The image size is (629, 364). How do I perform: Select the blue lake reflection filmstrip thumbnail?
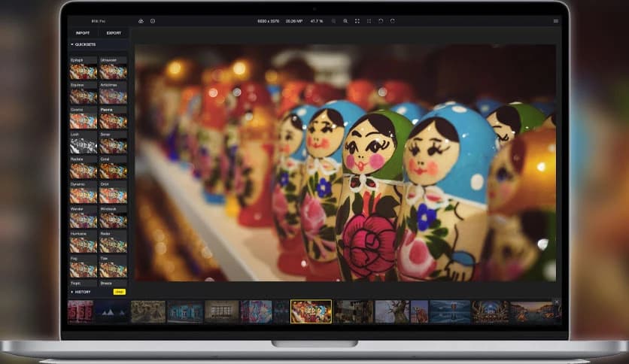click(450, 311)
